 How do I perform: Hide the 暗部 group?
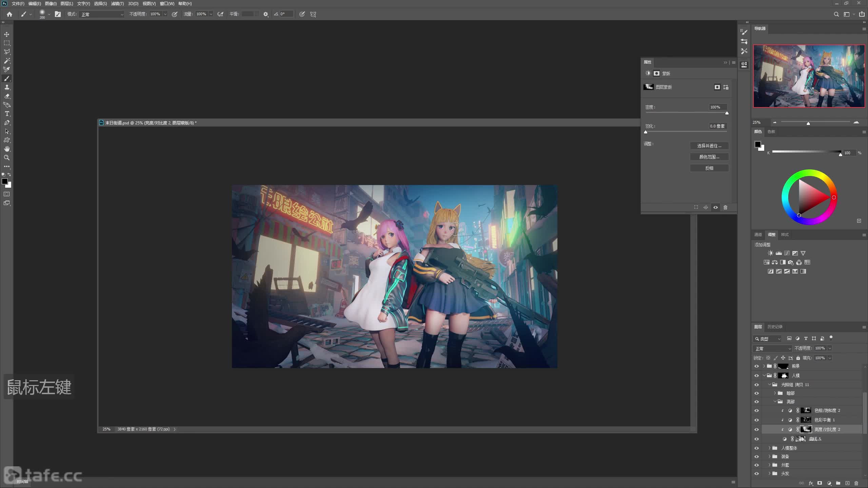click(x=756, y=393)
